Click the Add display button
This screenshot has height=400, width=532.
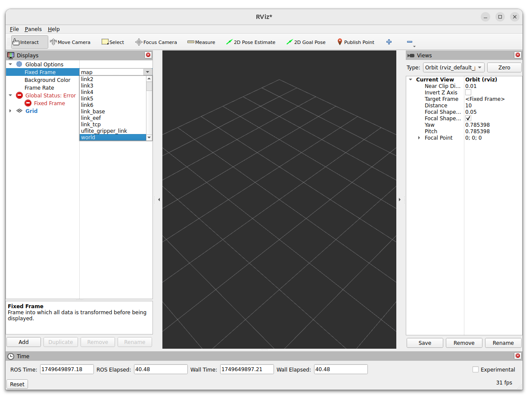coord(24,342)
